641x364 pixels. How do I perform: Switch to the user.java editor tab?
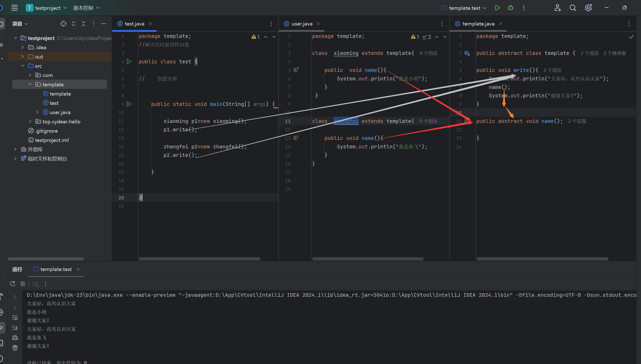click(302, 24)
